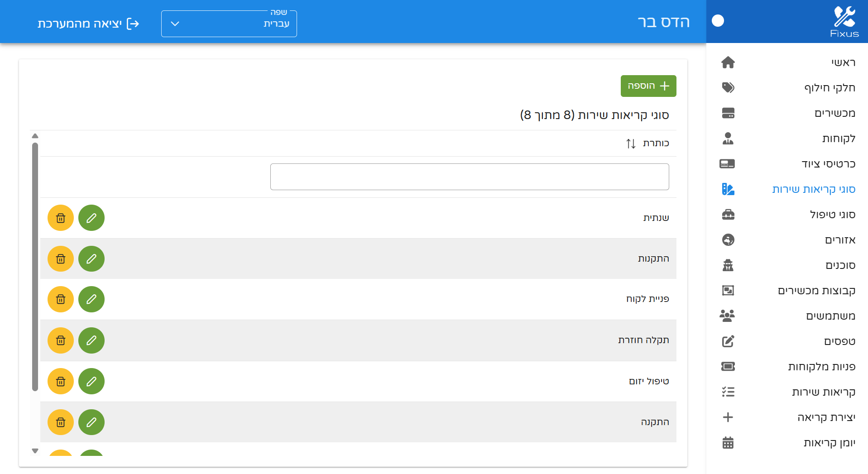This screenshot has height=474, width=868.
Task: Edit the התקנות row
Action: click(x=91, y=259)
